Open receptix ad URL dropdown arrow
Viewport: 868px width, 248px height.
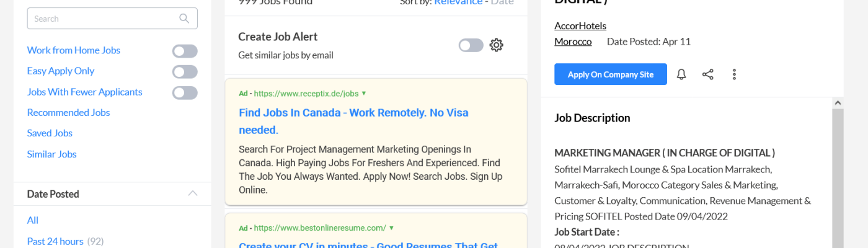[364, 94]
